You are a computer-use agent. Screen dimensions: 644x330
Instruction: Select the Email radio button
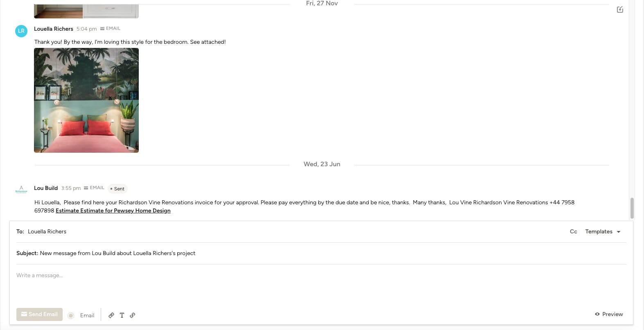[71, 315]
